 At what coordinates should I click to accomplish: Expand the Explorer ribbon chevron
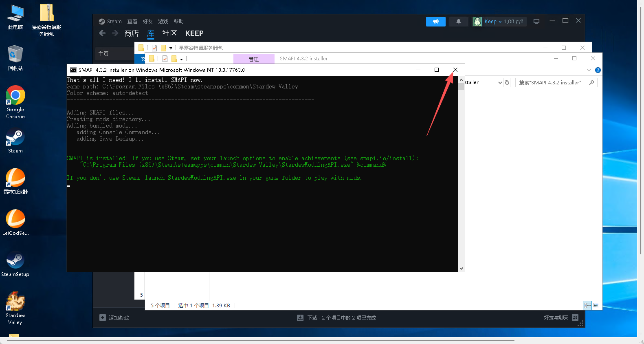point(589,70)
